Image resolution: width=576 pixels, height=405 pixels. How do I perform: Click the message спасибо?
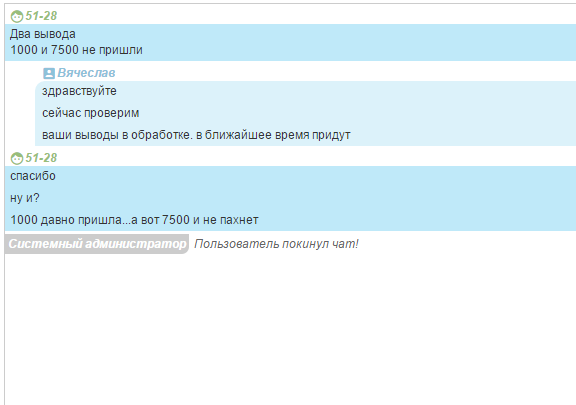[x=33, y=176]
